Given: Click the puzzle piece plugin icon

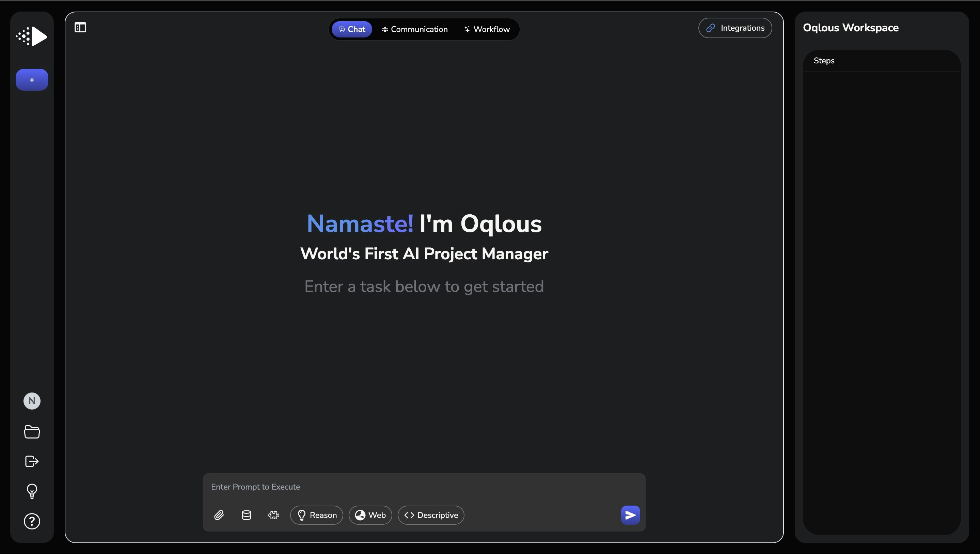Looking at the screenshot, I should click(x=273, y=515).
